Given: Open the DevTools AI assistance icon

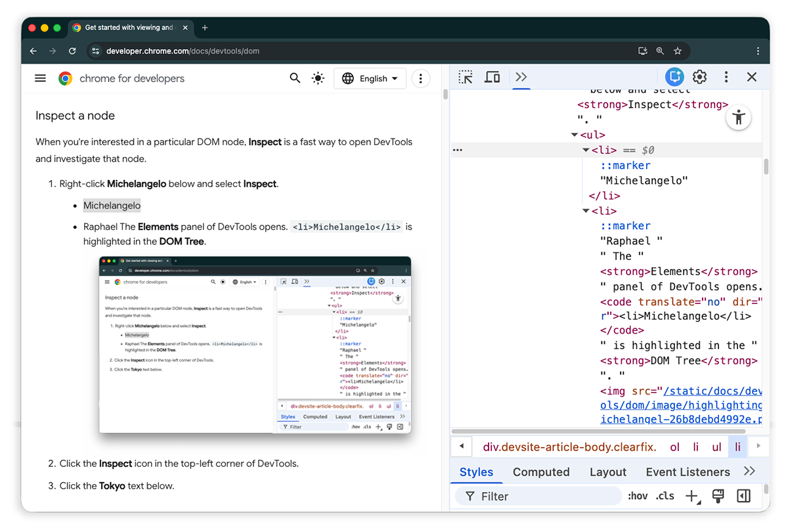Looking at the screenshot, I should coord(674,78).
